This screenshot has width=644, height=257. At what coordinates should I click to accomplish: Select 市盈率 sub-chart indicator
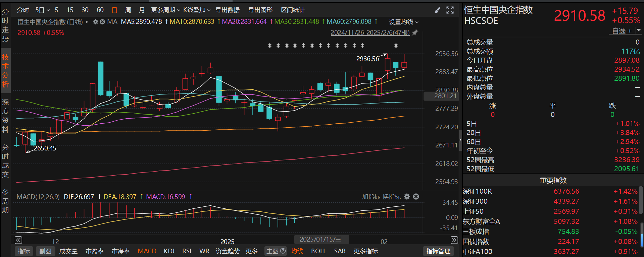95,251
